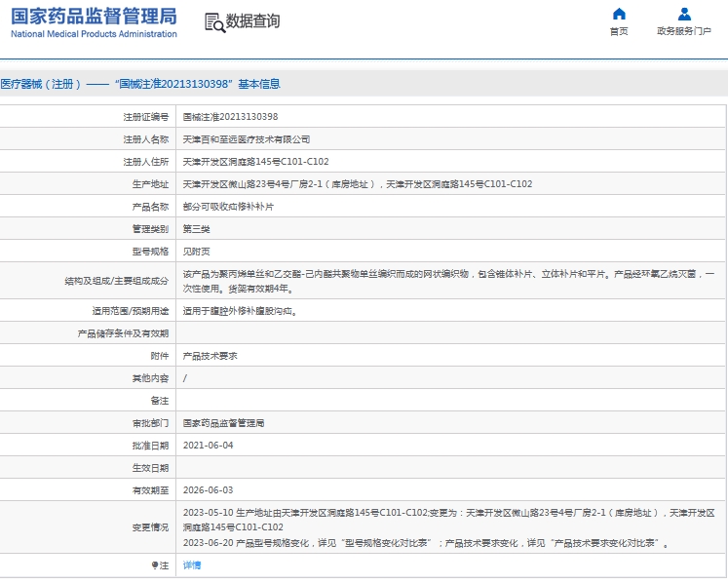Image resolution: width=728 pixels, height=584 pixels.
Task: Open the 首页 link
Action: [x=619, y=31]
